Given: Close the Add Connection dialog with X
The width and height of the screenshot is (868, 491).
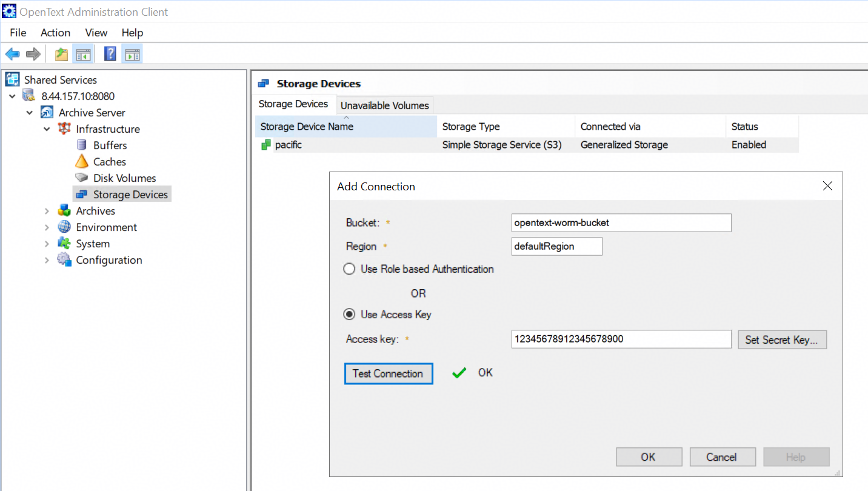Looking at the screenshot, I should click(827, 186).
